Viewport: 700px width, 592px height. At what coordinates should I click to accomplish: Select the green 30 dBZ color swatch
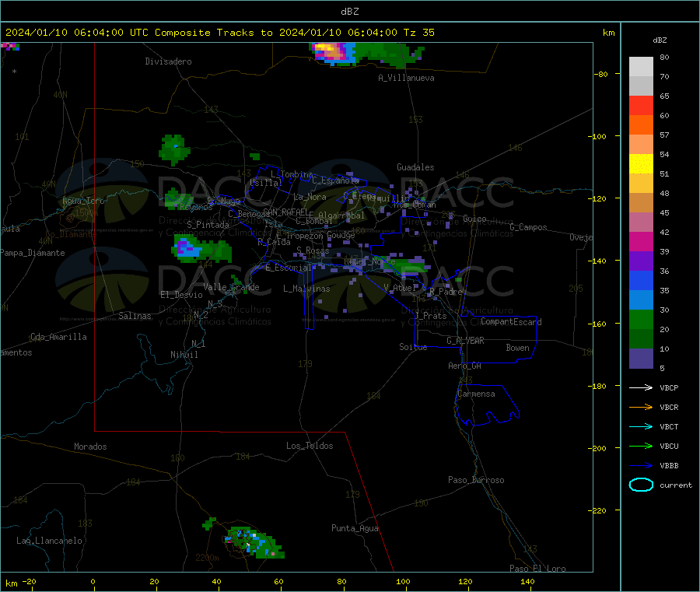coord(641,319)
